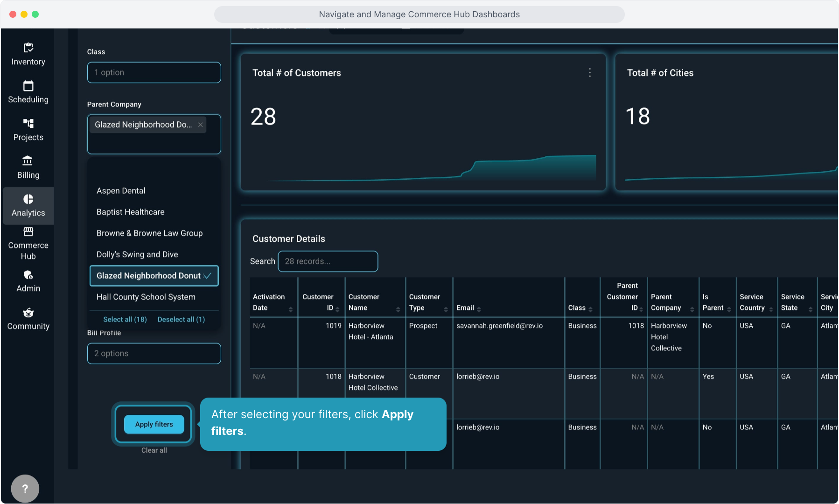Screen dimensions: 839x504
Task: Open the Community sidebar icon
Action: pyautogui.click(x=28, y=313)
